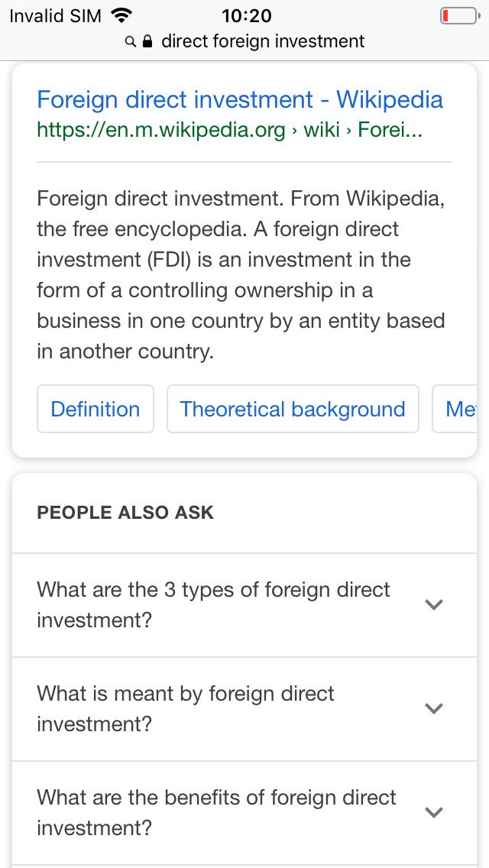489x868 pixels.
Task: Open the Foreign direct investment - Wikipedia result
Action: [240, 99]
